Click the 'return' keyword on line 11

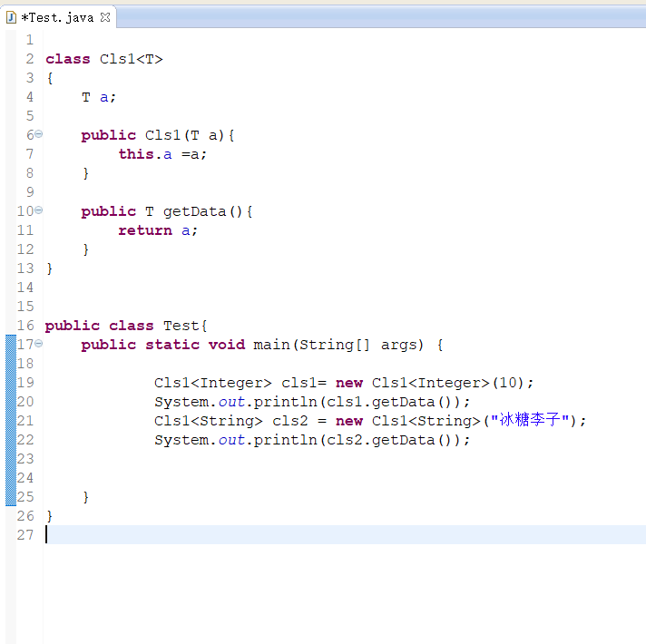pos(145,230)
